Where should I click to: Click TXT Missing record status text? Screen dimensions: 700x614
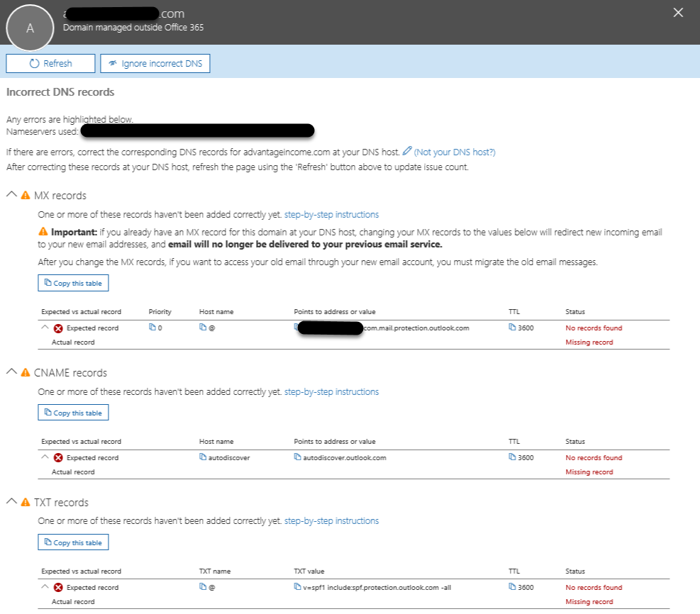coord(589,602)
